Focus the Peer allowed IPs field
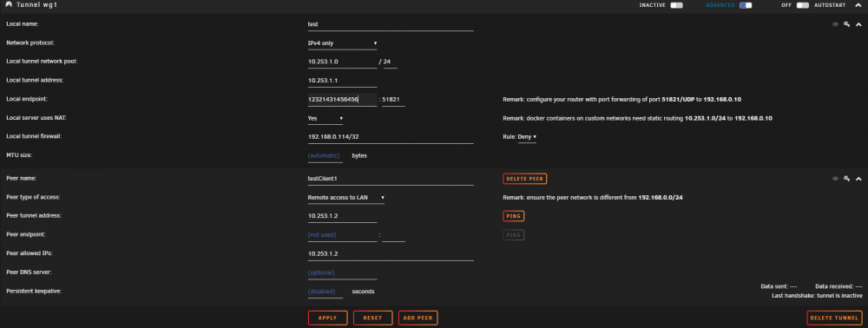 coord(391,254)
